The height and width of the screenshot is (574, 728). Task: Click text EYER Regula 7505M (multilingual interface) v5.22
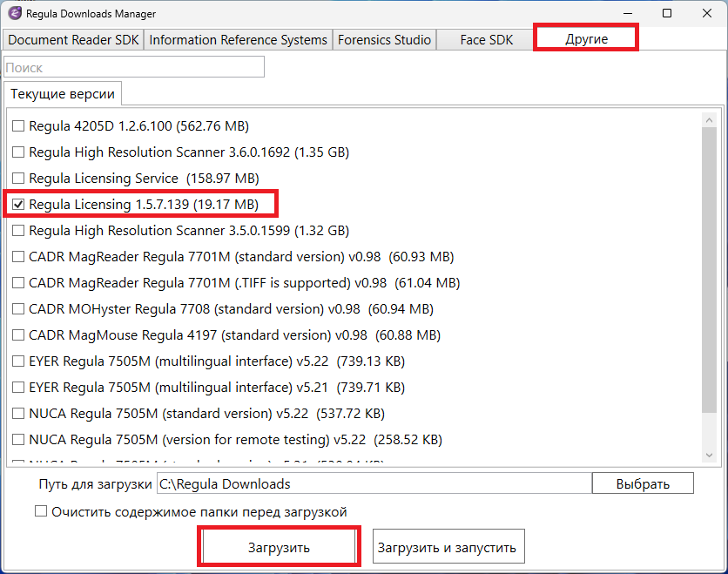click(x=179, y=361)
